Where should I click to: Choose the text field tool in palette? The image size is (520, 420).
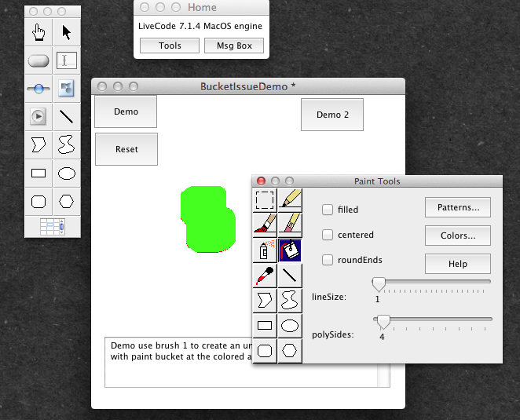tap(67, 60)
